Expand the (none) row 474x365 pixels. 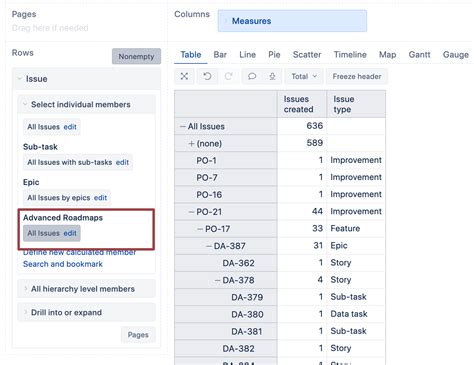pyautogui.click(x=191, y=144)
